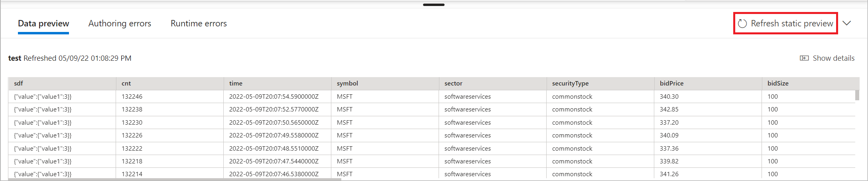
Task: Select the cnt column header
Action: 170,84
